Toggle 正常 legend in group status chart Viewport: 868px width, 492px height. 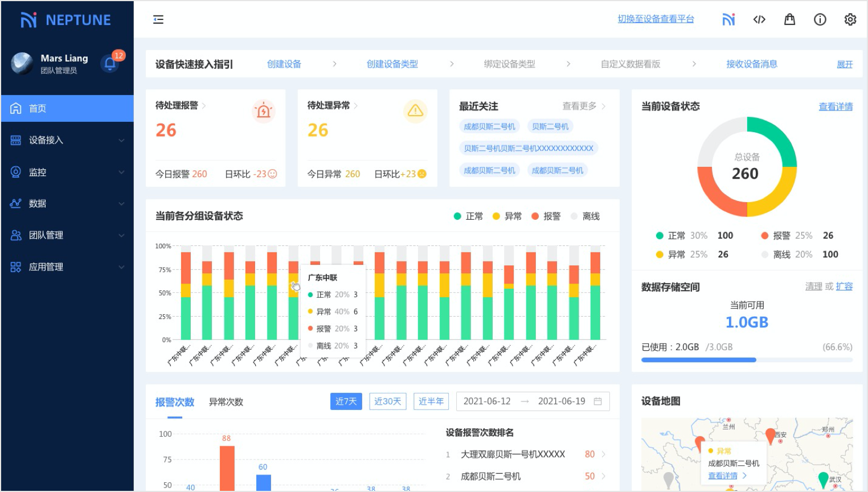click(468, 216)
